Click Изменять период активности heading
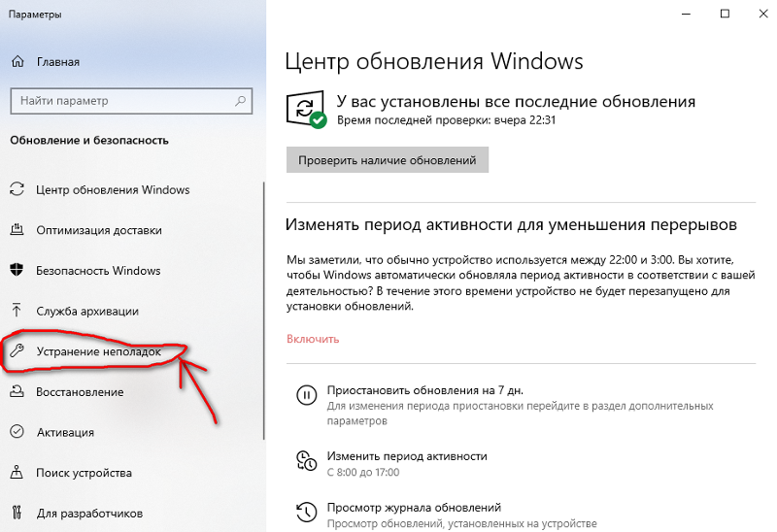This screenshot has height=532, width=777. click(511, 224)
